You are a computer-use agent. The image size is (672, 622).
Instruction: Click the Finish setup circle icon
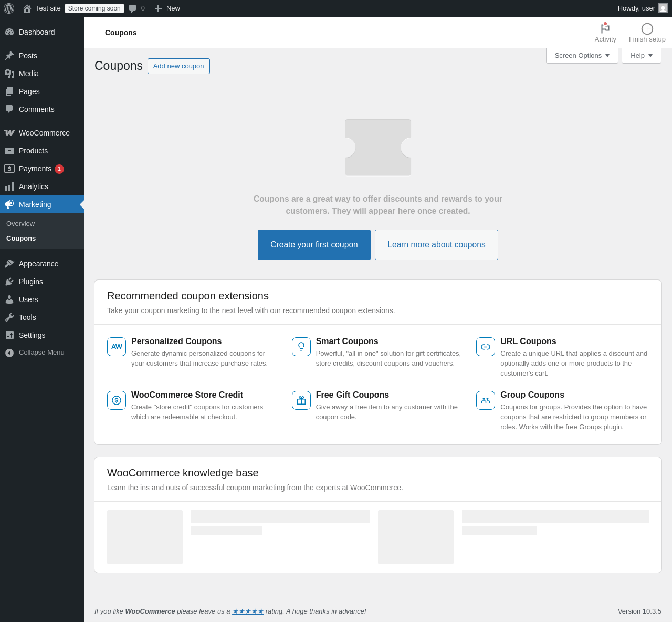[x=647, y=29]
